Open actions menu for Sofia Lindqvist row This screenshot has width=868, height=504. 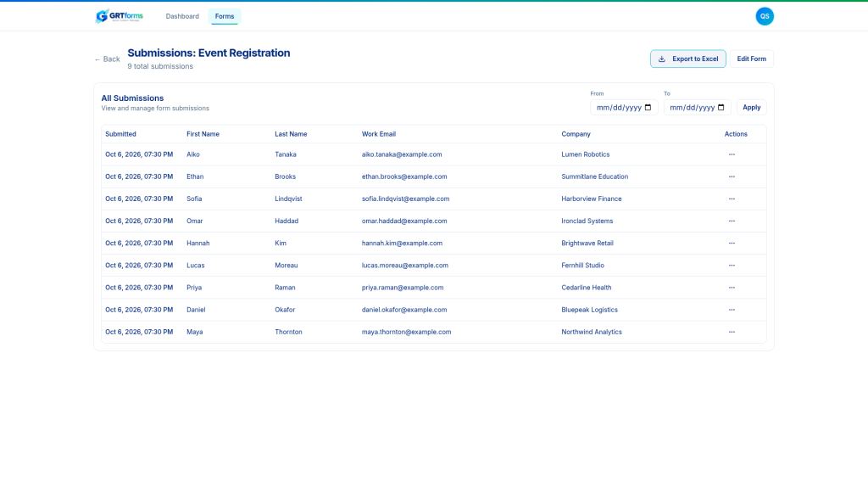pyautogui.click(x=732, y=199)
